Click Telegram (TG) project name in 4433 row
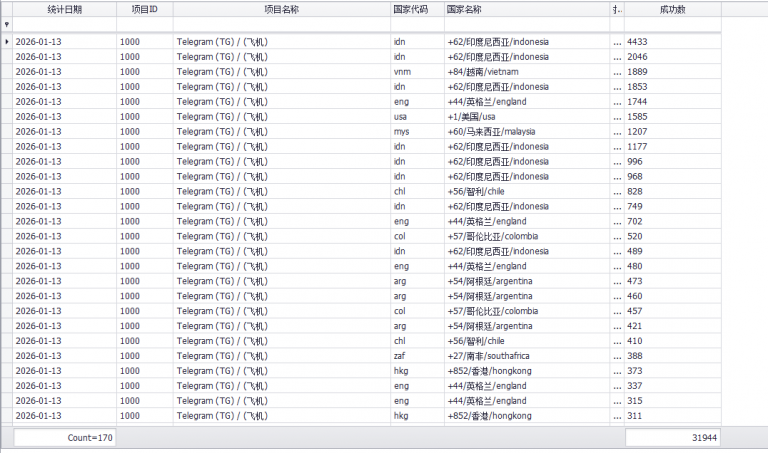This screenshot has height=453, width=768. click(282, 42)
